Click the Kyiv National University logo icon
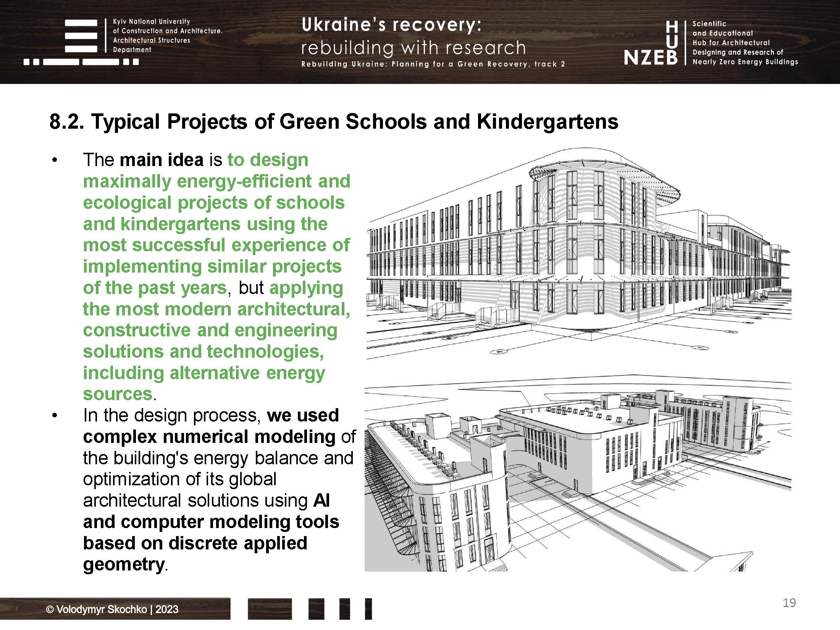The image size is (840, 630). [x=81, y=36]
